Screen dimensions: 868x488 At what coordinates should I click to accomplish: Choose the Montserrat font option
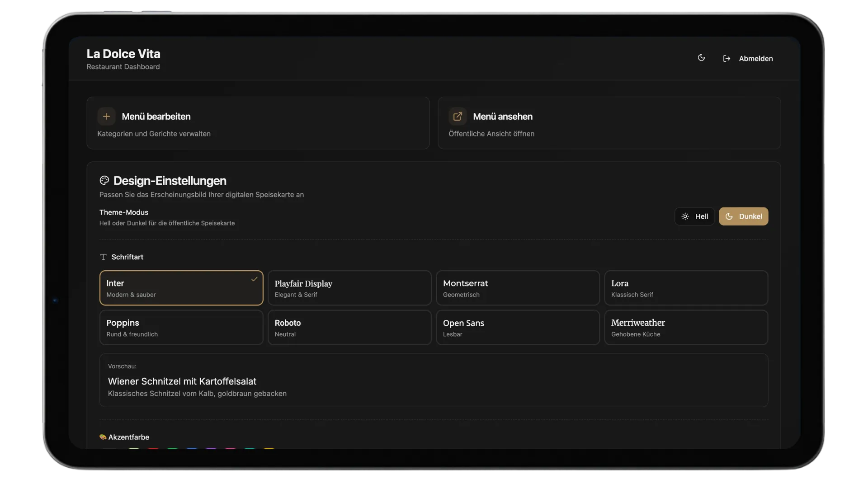coord(518,288)
